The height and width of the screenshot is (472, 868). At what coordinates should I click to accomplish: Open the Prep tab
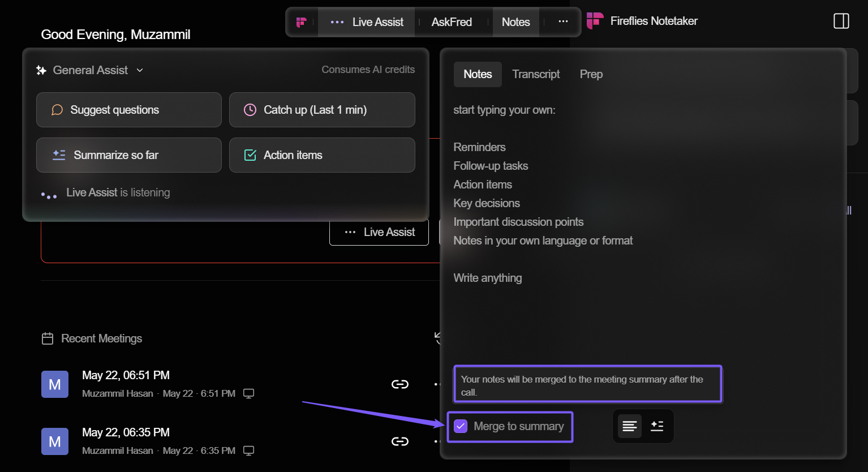(591, 74)
